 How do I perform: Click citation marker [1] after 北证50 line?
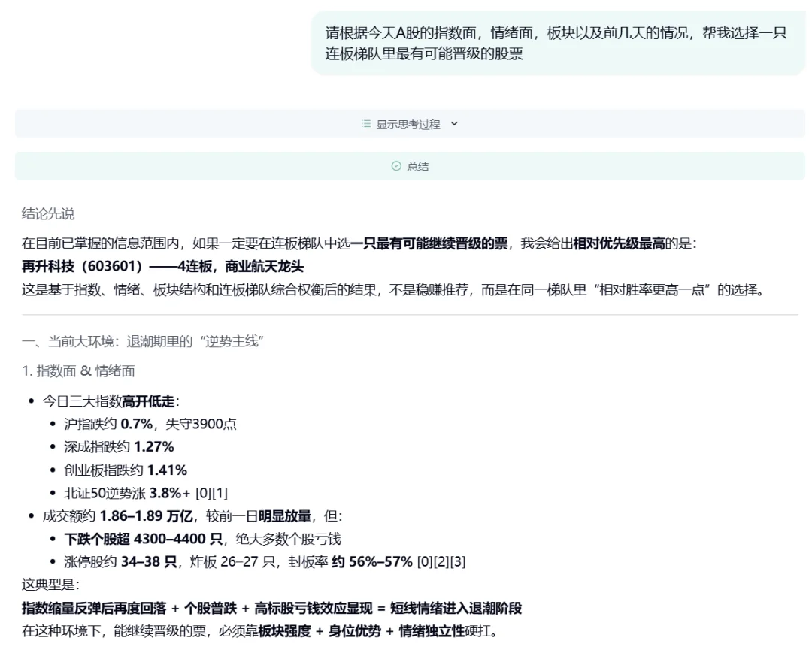point(219,494)
